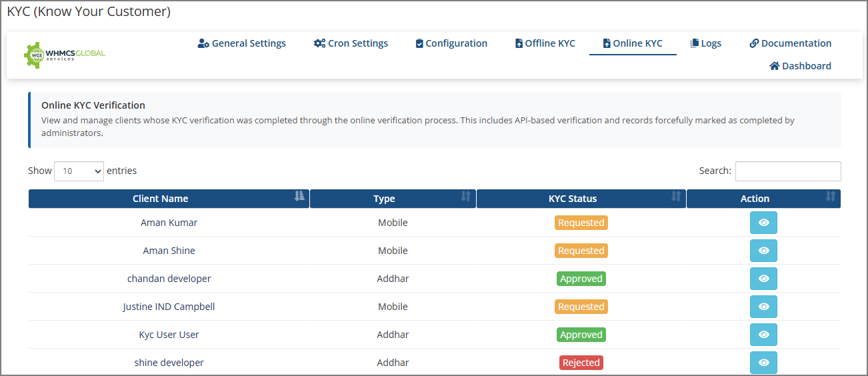Screen dimensions: 868x376
Task: Open the Logs tab
Action: [x=705, y=43]
